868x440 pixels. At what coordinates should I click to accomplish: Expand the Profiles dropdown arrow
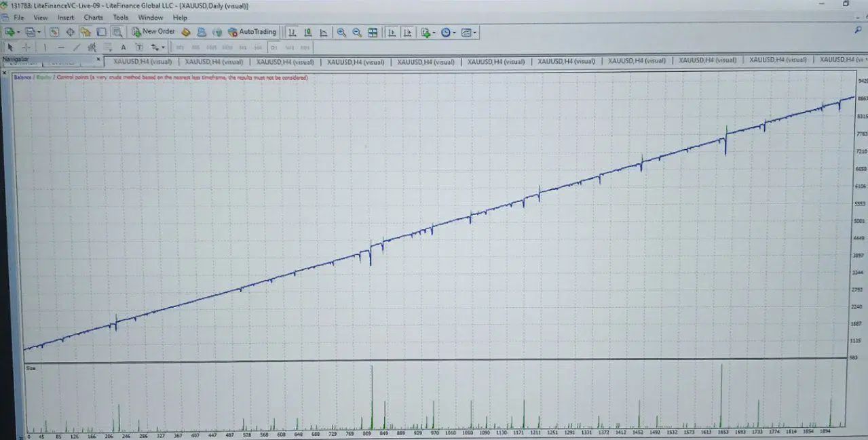39,32
